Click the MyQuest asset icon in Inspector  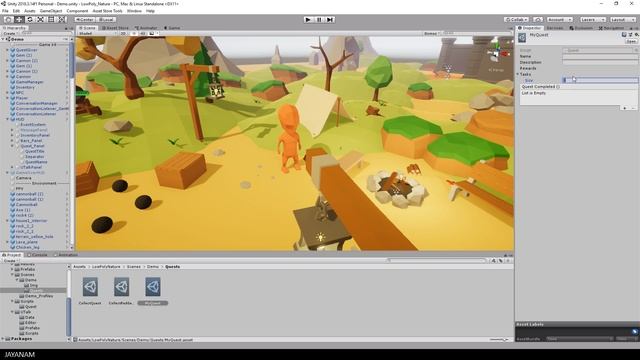click(522, 38)
